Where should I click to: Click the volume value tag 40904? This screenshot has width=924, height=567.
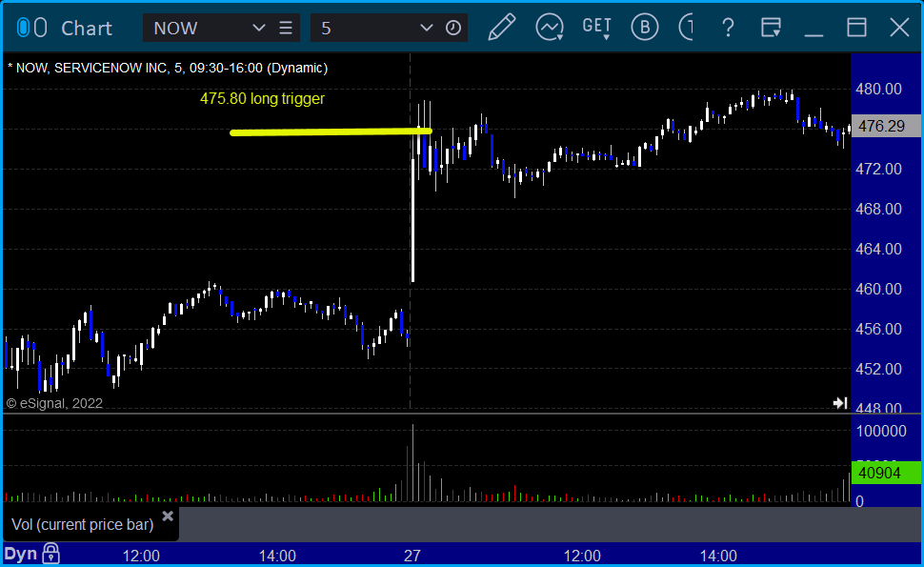point(886,474)
